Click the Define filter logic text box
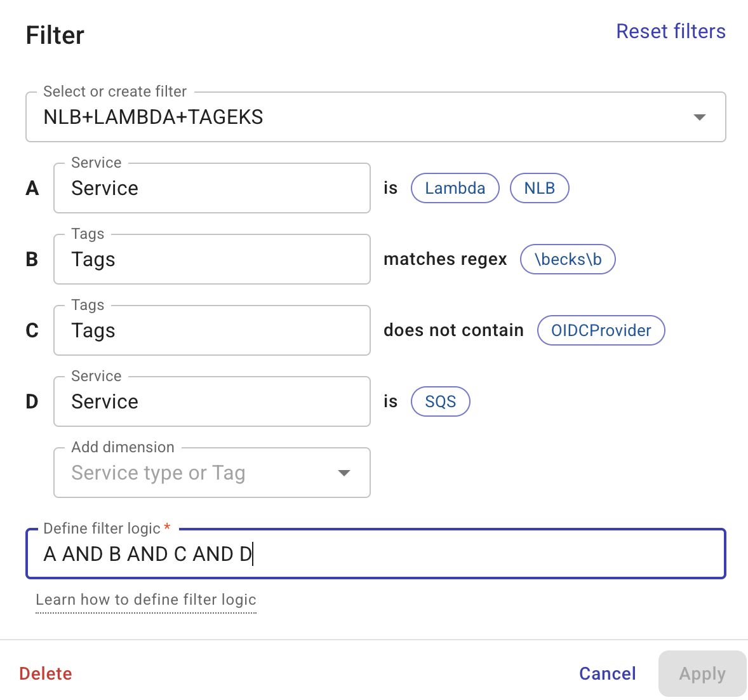Image resolution: width=748 pixels, height=700 pixels. [x=375, y=554]
